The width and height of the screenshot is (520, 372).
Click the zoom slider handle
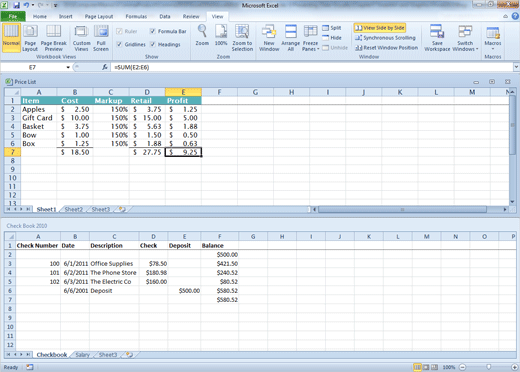click(x=489, y=367)
